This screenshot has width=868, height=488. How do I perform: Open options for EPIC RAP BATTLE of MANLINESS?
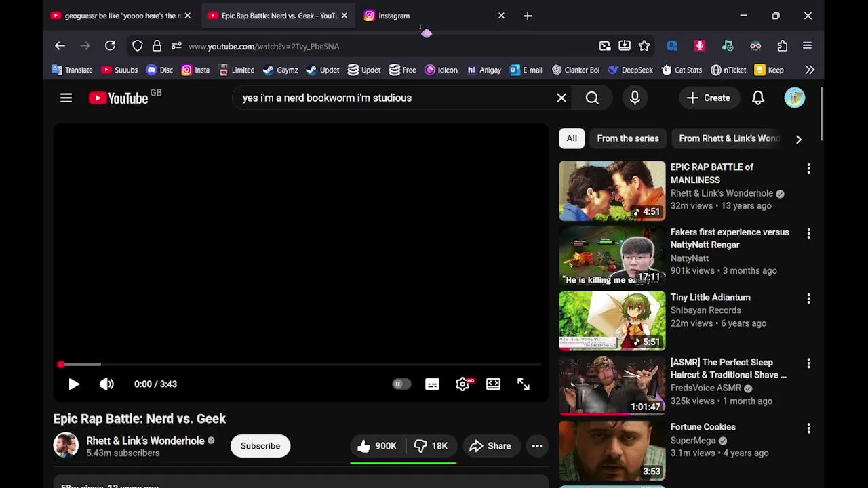point(808,168)
